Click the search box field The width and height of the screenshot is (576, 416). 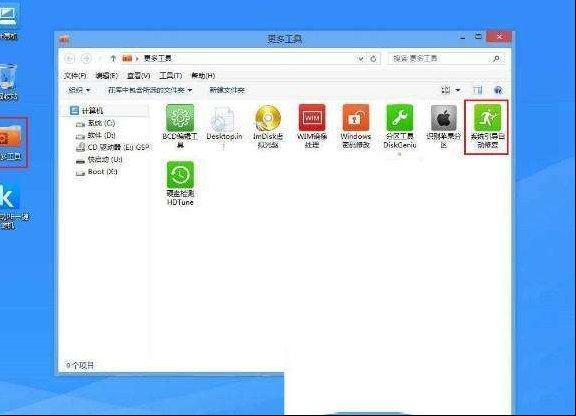click(x=446, y=59)
